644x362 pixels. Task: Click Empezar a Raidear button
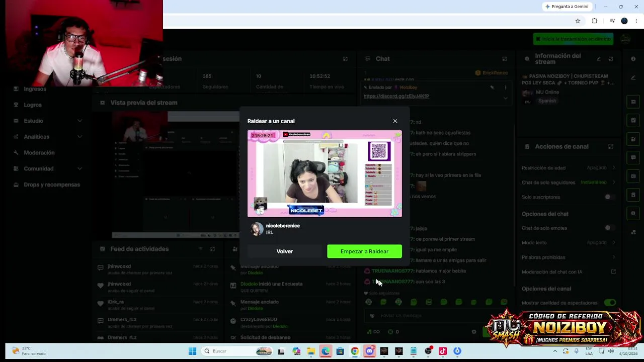(364, 251)
